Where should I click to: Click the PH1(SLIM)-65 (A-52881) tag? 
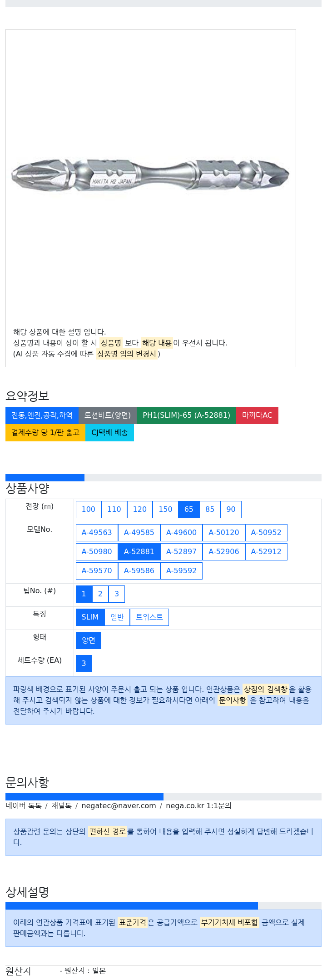coord(186,415)
